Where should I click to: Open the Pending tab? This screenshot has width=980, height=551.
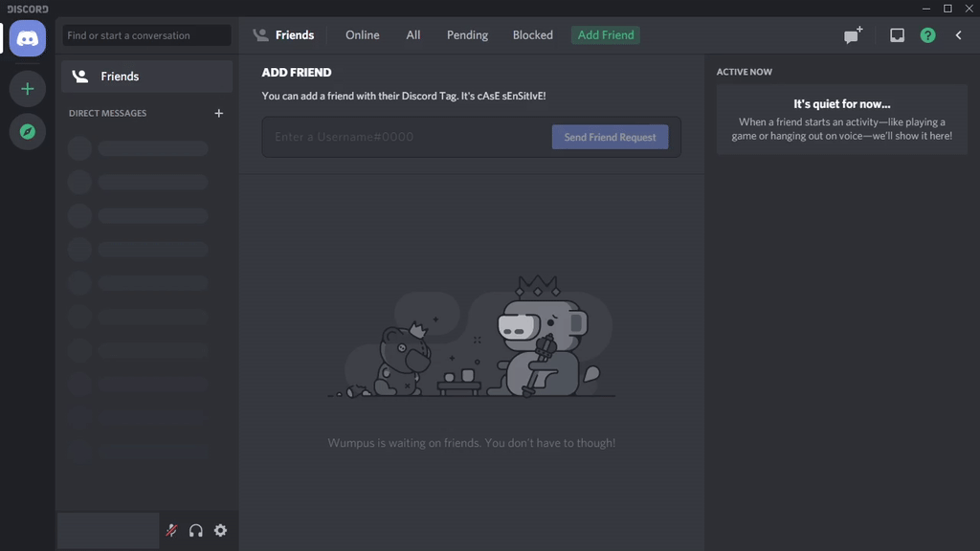(467, 35)
